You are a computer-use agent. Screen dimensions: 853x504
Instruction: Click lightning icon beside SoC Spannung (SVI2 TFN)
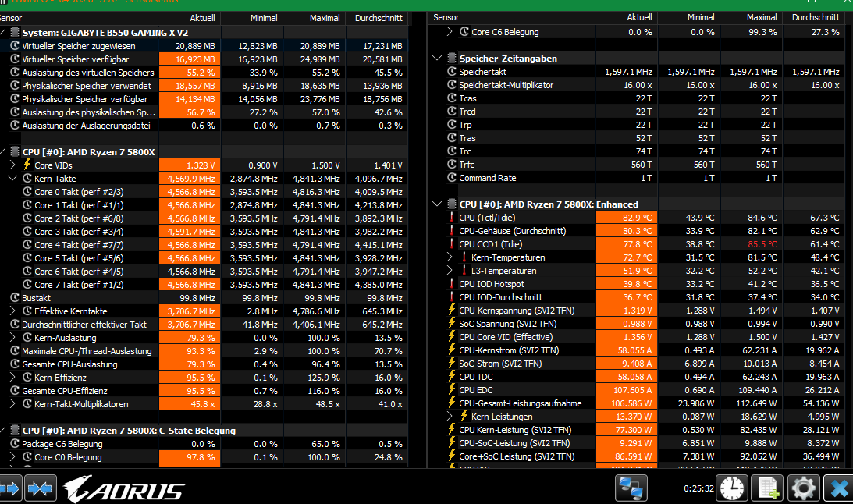452,324
